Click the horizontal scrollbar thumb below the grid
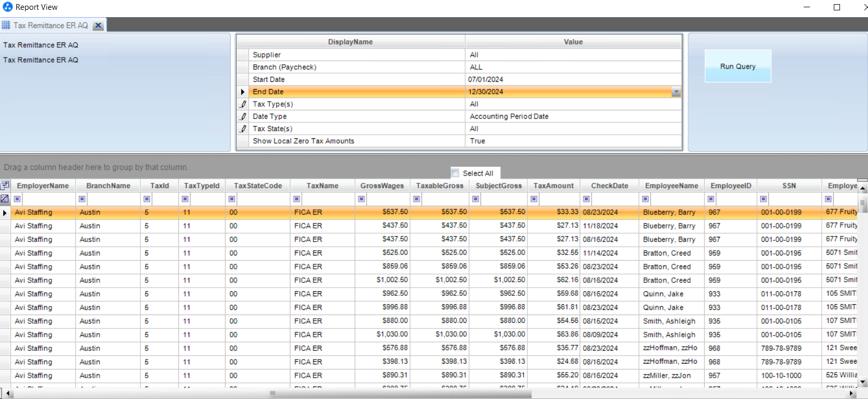Image resolution: width=868 pixels, height=399 pixels. (x=272, y=393)
